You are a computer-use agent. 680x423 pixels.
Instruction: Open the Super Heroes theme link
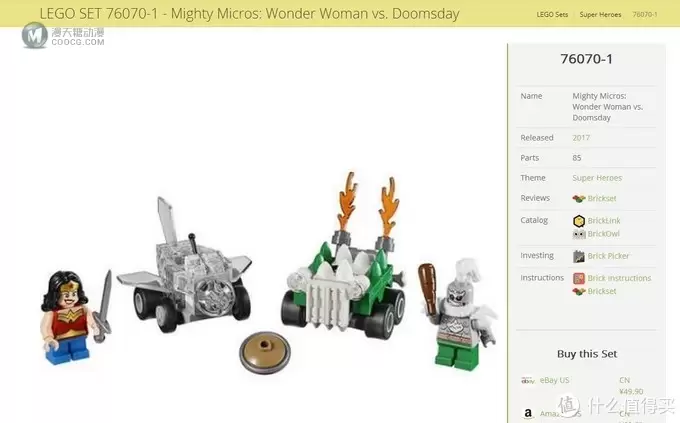pos(597,178)
